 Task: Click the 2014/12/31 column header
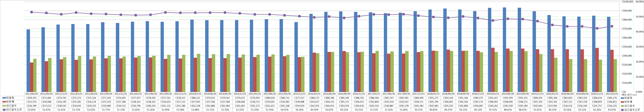(240, 94)
